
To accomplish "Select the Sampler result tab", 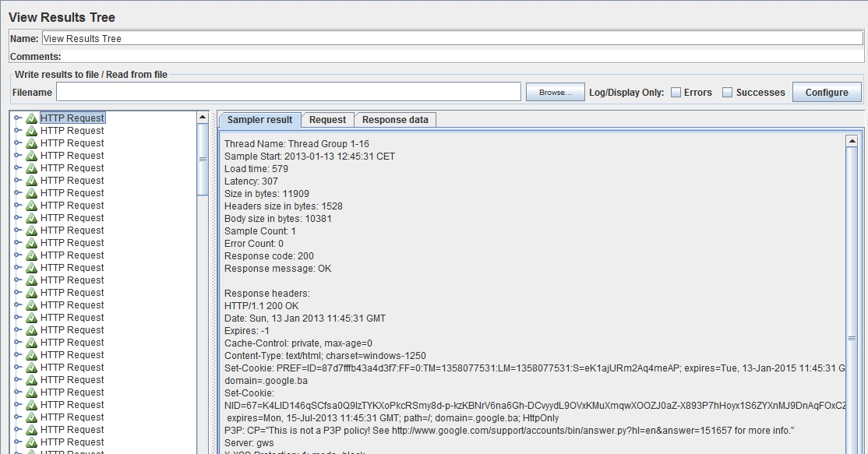I will click(259, 120).
